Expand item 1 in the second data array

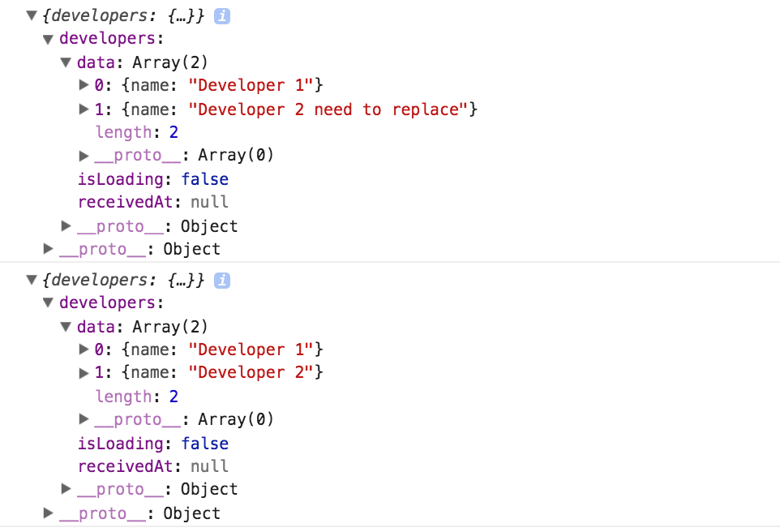pos(84,372)
